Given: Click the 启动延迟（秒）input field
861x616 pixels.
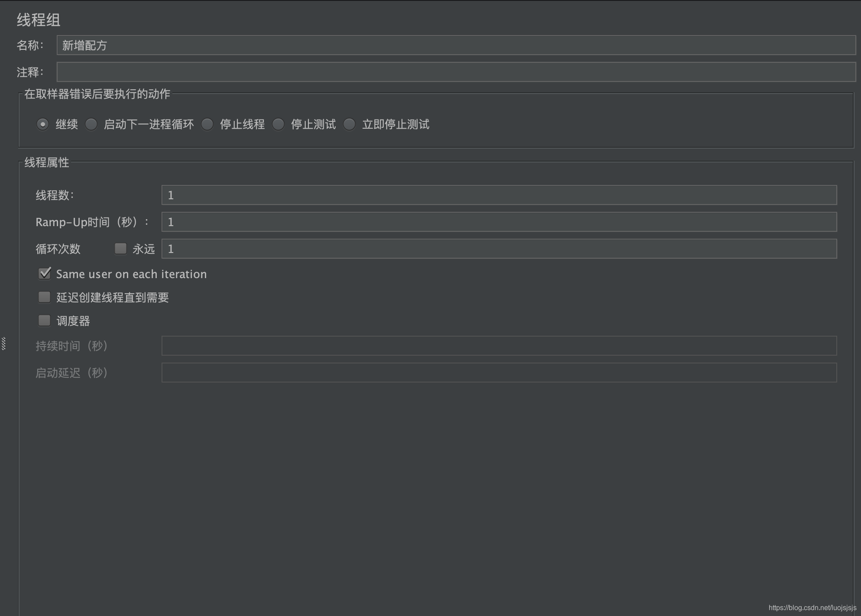Looking at the screenshot, I should [x=499, y=373].
